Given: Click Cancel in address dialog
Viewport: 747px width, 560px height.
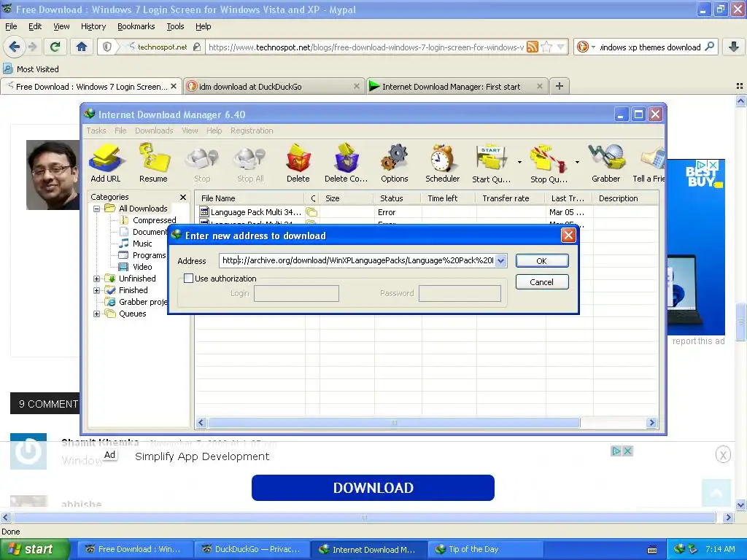Looking at the screenshot, I should coord(542,282).
